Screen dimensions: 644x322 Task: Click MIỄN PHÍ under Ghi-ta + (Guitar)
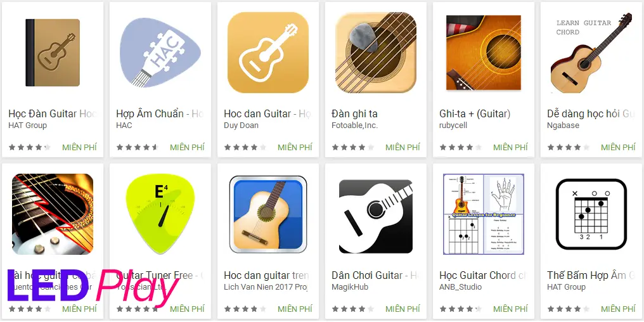(510, 147)
